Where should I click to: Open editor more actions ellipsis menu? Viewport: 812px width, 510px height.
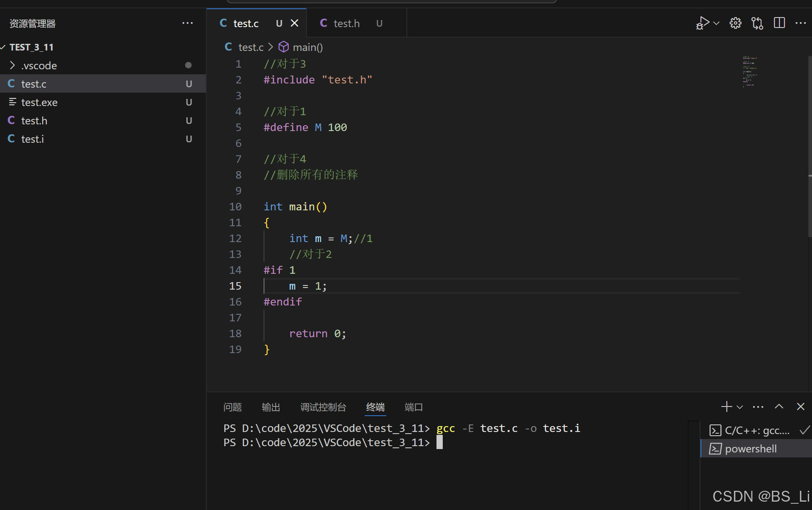point(800,23)
